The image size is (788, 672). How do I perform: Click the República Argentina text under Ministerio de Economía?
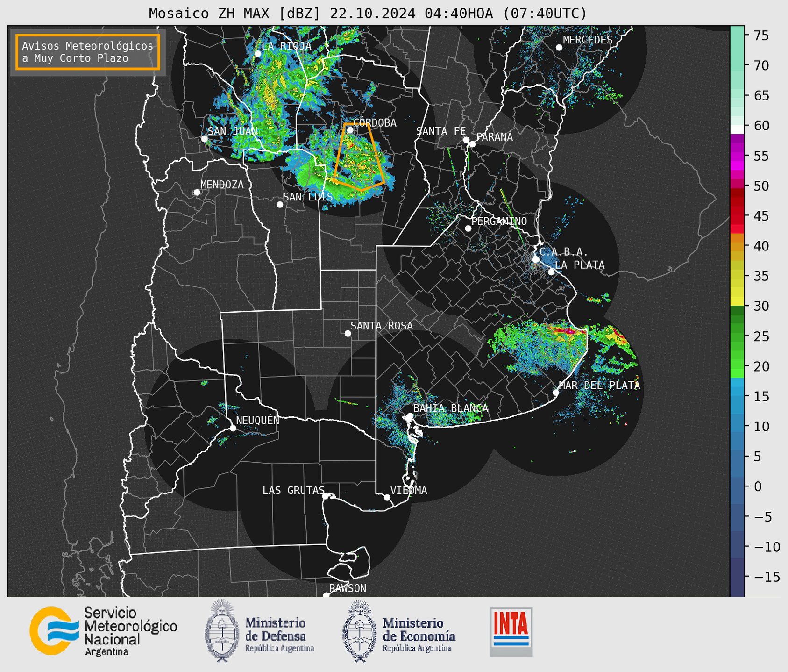tap(417, 648)
